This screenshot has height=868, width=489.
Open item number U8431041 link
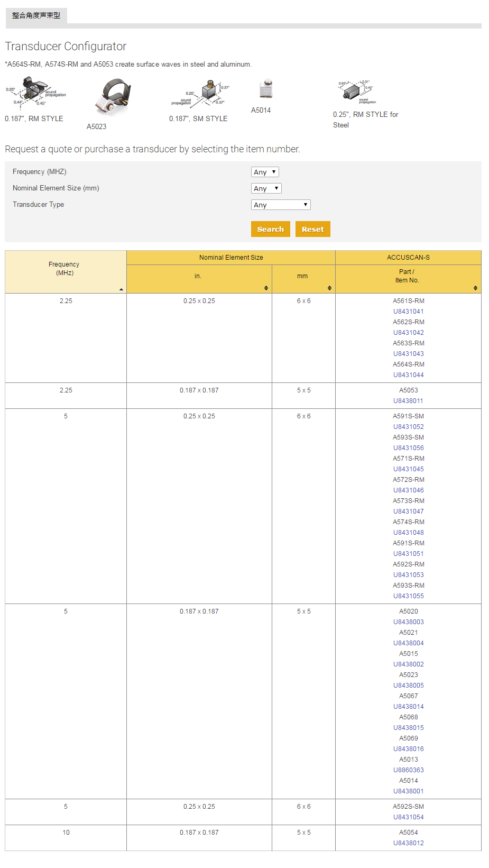[x=408, y=312]
